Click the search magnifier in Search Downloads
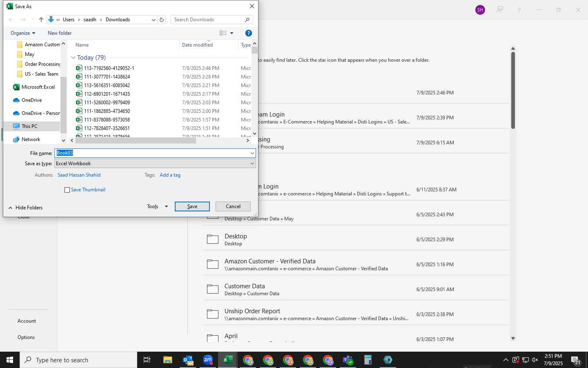 coord(247,20)
